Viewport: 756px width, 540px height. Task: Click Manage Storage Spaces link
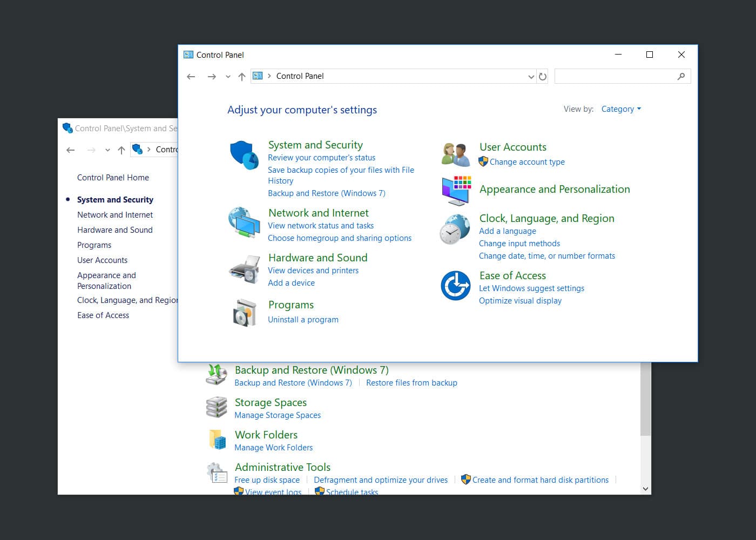click(x=278, y=415)
